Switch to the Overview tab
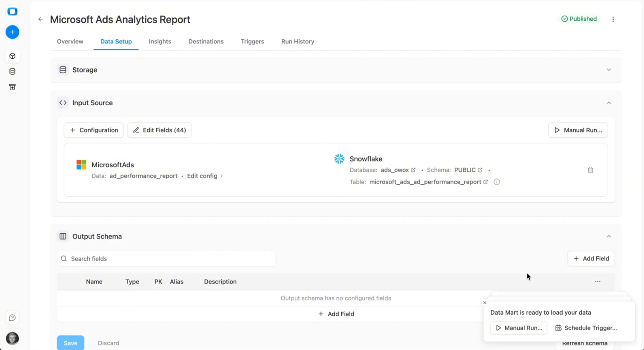Viewport: 644px width, 350px height. [70, 41]
